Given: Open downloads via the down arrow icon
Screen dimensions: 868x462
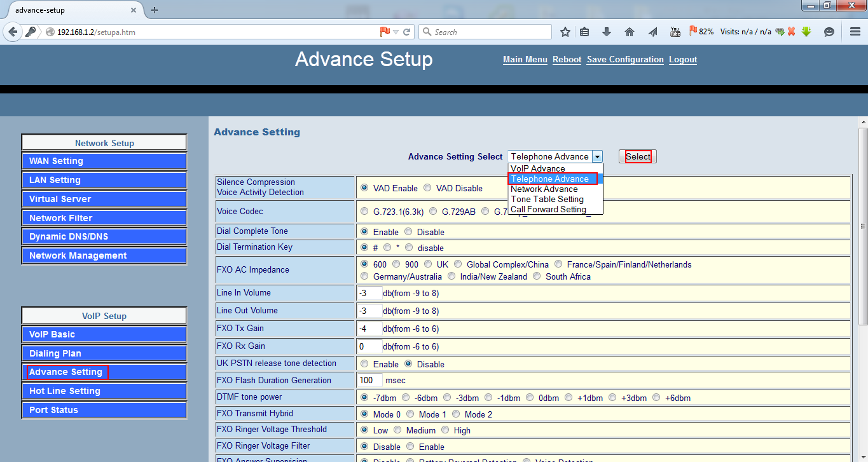Looking at the screenshot, I should tap(607, 32).
